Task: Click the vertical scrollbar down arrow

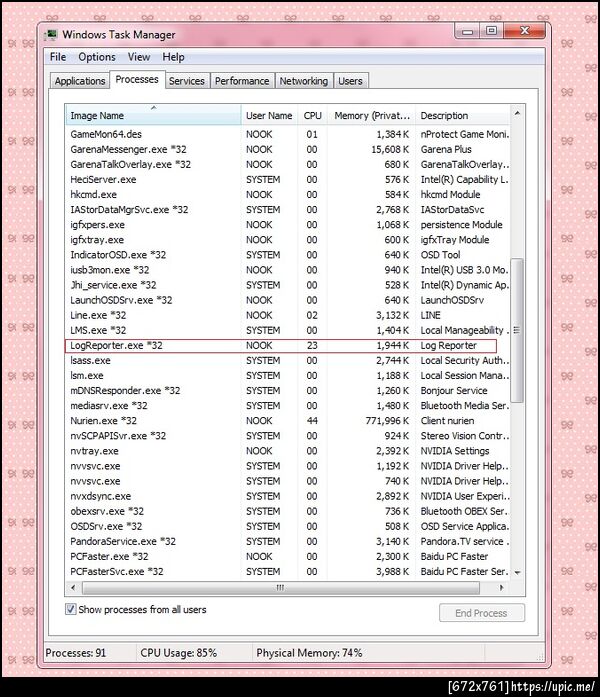Action: click(517, 573)
